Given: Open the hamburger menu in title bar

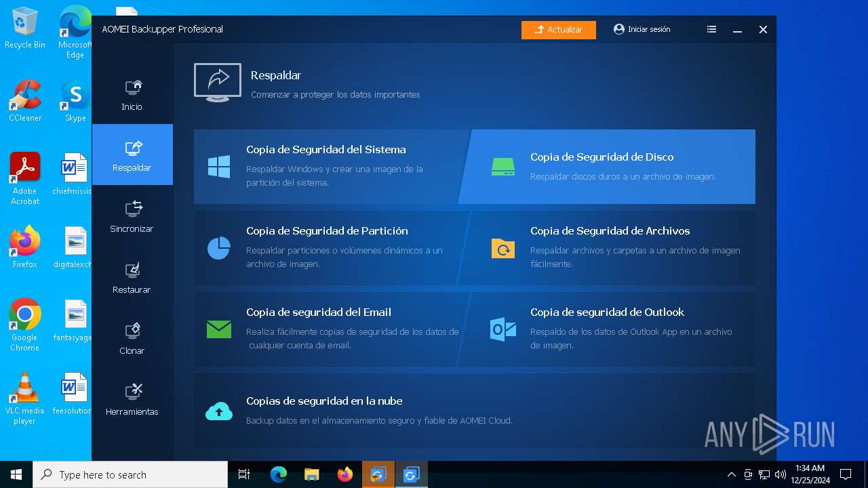Looking at the screenshot, I should (x=711, y=30).
